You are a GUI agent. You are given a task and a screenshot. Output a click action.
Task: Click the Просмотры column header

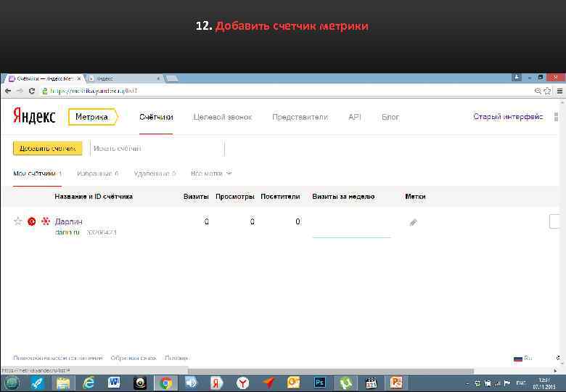point(235,197)
